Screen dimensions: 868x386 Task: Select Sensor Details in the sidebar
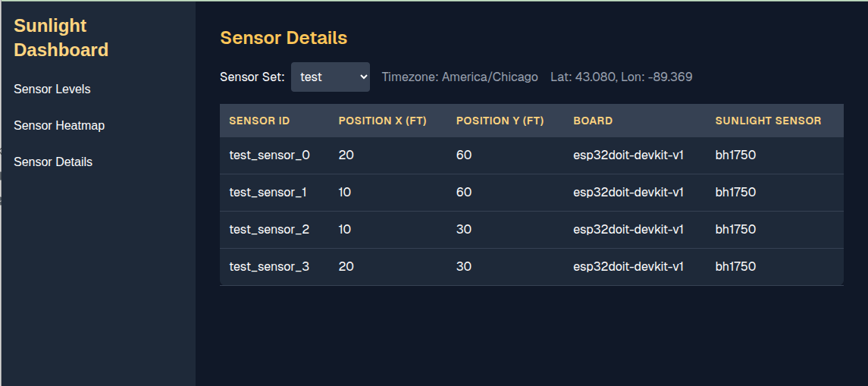coord(53,162)
